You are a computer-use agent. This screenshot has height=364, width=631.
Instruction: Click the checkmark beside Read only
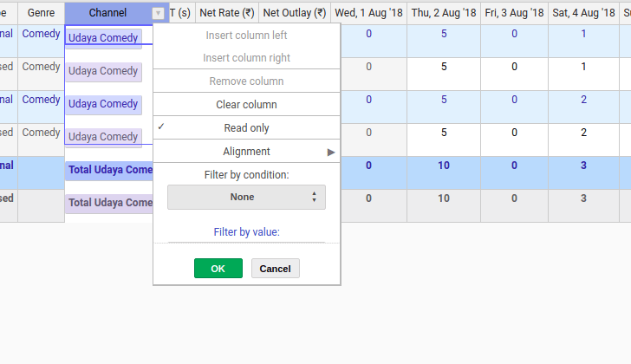pyautogui.click(x=161, y=127)
